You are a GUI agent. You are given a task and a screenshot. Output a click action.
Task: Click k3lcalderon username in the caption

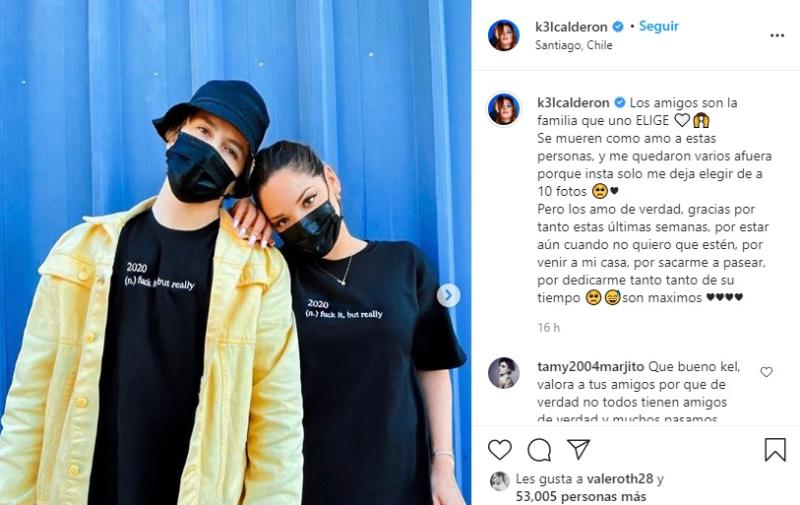pyautogui.click(x=573, y=103)
